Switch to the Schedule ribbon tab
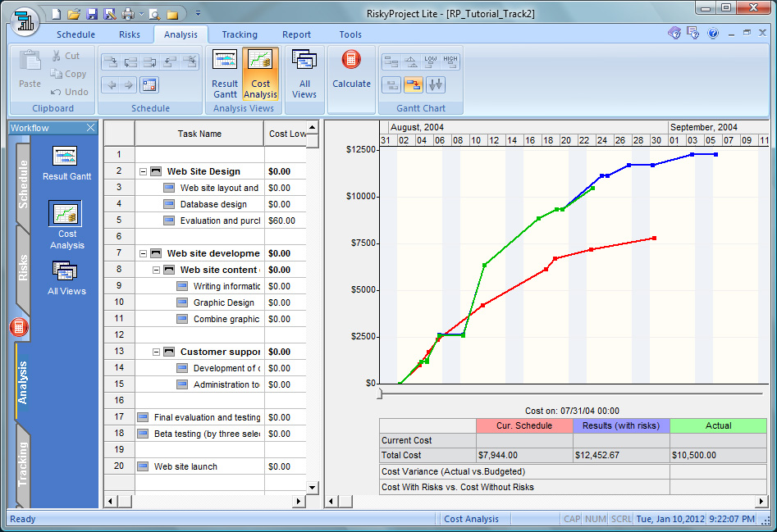The image size is (777, 532). click(x=75, y=34)
